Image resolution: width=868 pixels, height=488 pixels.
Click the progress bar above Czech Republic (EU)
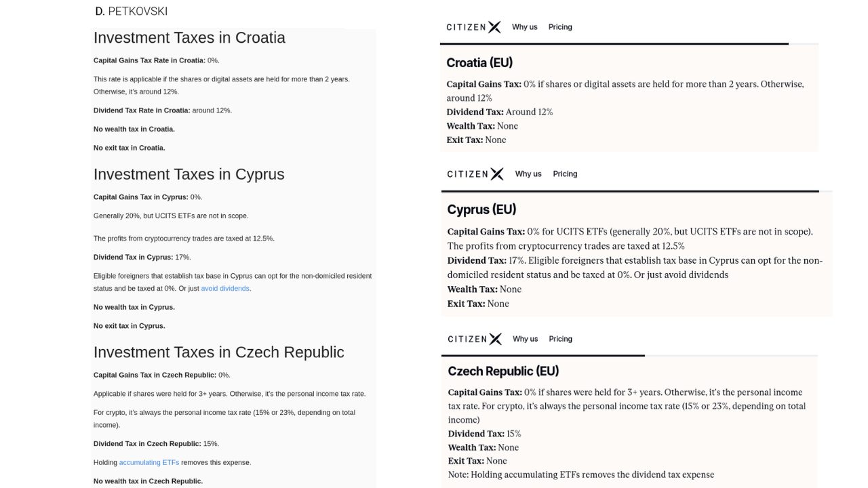coord(542,355)
